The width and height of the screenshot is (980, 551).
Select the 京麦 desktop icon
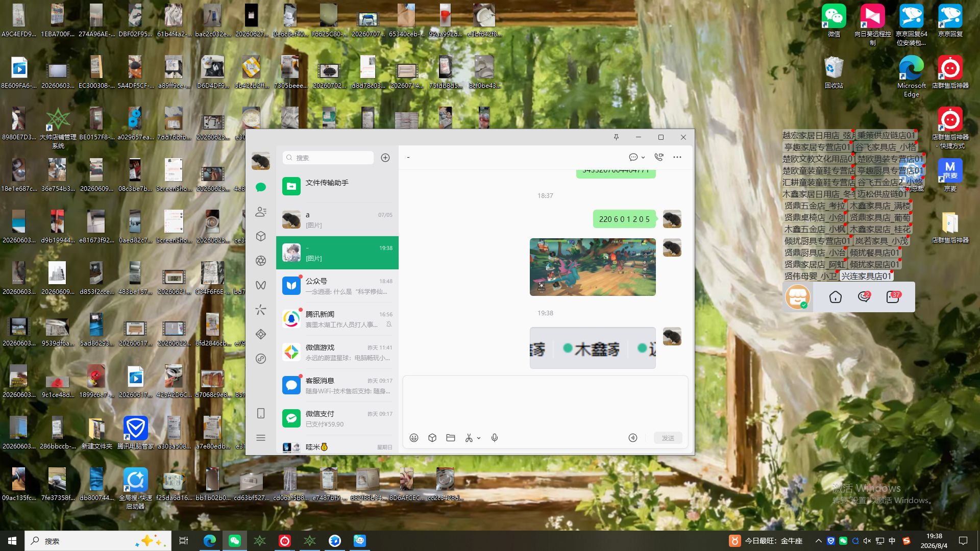(950, 174)
